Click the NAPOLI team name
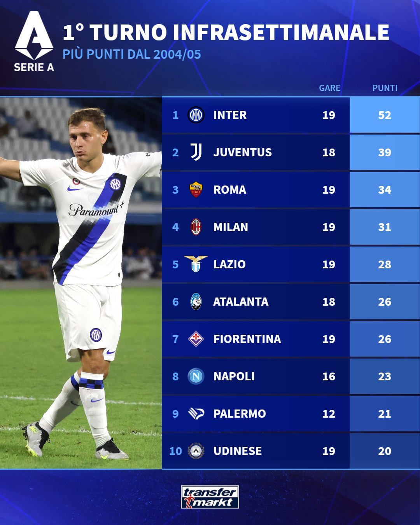The image size is (420, 525). 234,376
